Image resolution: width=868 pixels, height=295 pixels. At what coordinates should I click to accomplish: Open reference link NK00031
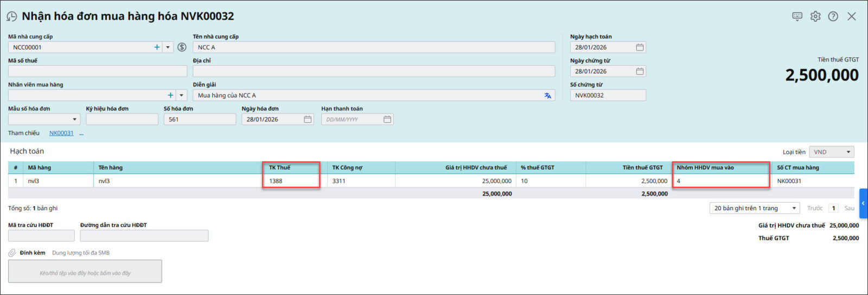[x=61, y=133]
